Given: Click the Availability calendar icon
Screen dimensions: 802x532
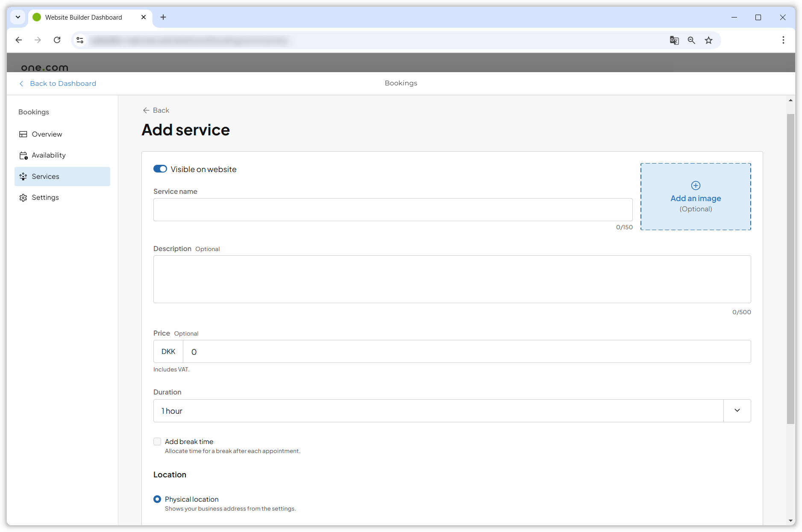Looking at the screenshot, I should [23, 155].
